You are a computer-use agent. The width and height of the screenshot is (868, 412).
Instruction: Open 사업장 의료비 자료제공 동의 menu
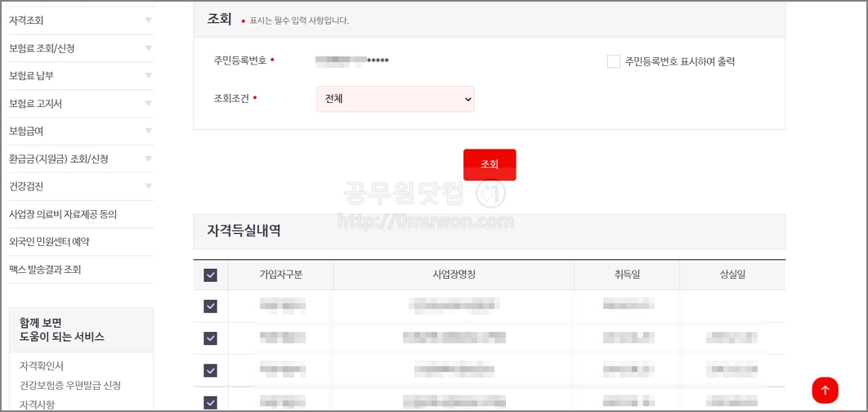coord(63,214)
